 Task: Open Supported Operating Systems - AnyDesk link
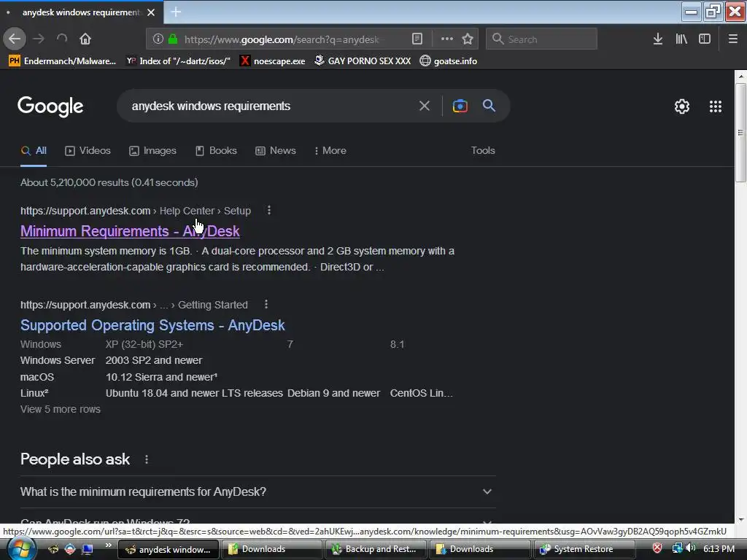[x=152, y=325]
